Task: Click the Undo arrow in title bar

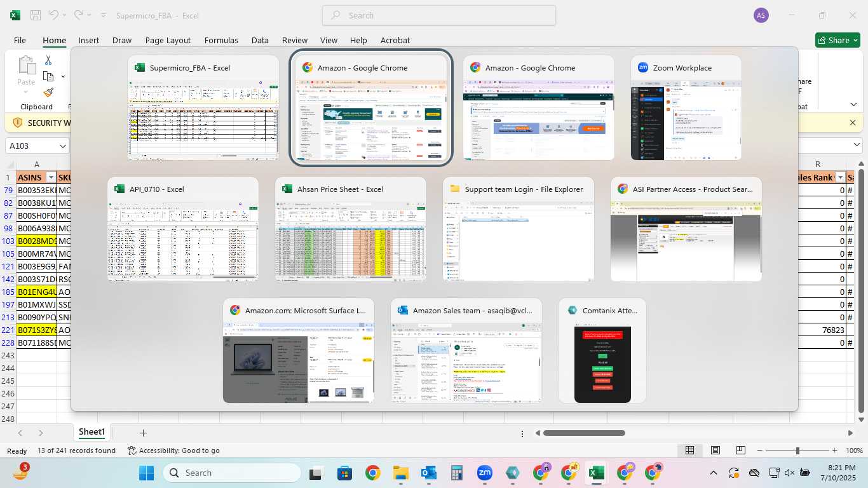Action: [53, 15]
